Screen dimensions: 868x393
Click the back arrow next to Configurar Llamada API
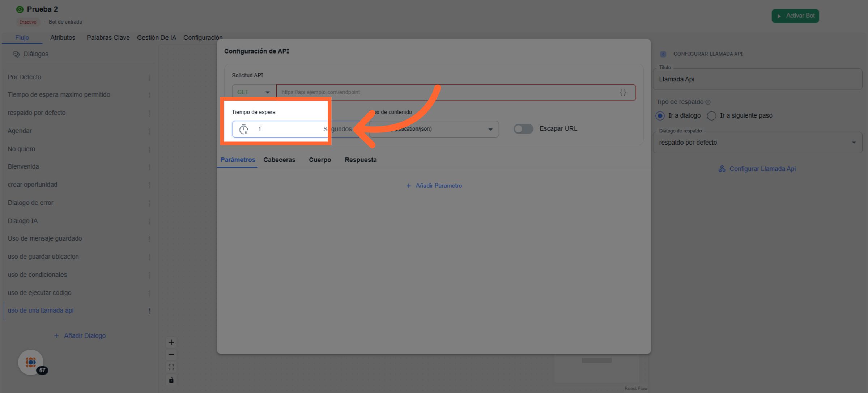click(x=663, y=54)
